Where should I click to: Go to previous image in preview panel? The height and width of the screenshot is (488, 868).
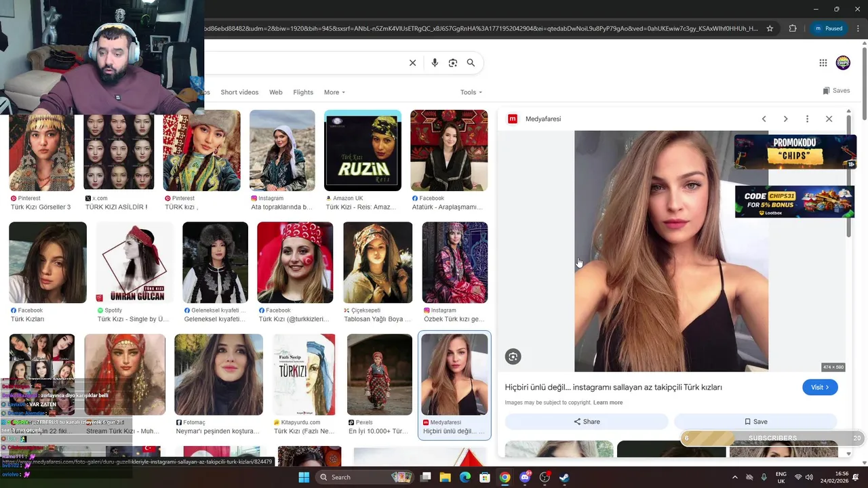[x=764, y=119]
